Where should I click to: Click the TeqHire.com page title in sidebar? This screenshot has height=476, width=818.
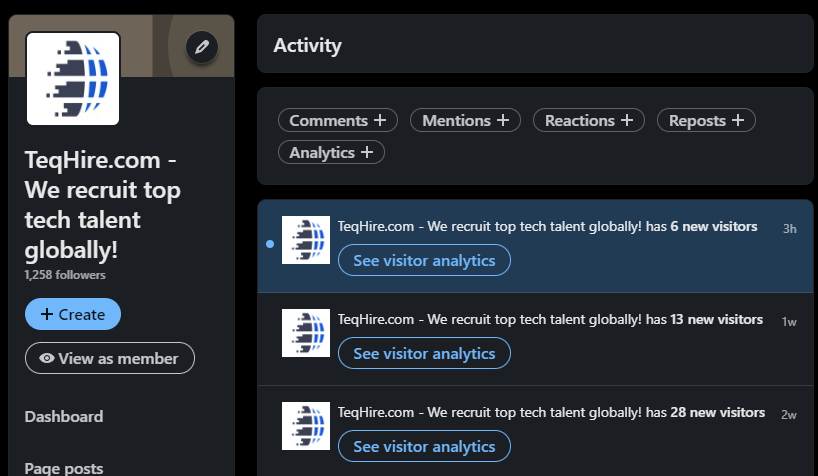[x=103, y=205]
